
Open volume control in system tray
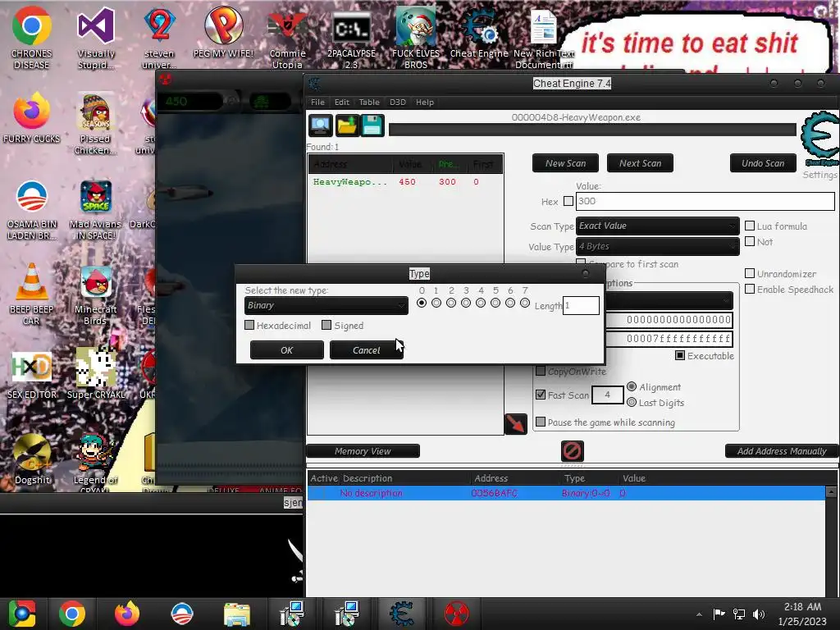tap(759, 614)
